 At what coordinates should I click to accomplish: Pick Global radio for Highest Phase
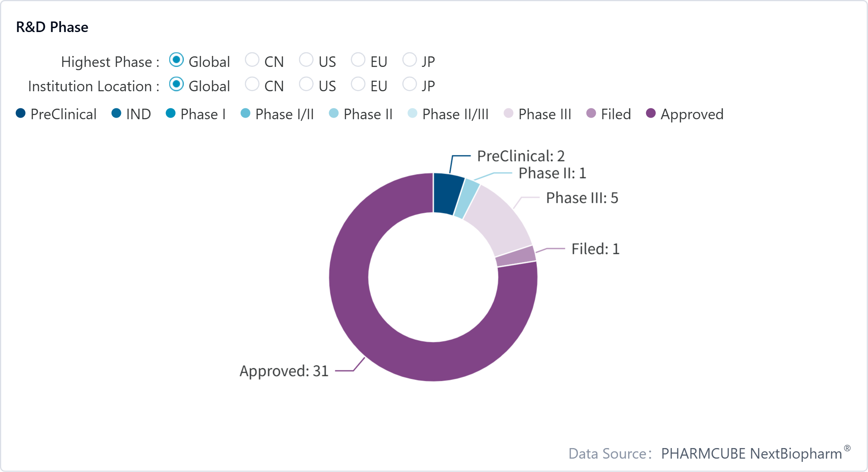pos(177,60)
